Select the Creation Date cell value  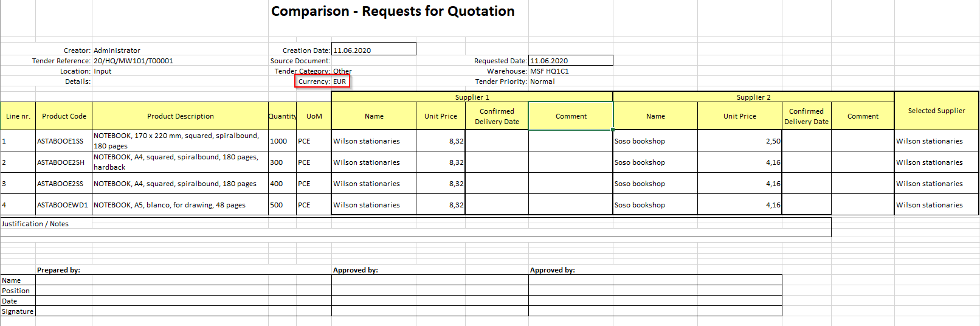[x=373, y=50]
